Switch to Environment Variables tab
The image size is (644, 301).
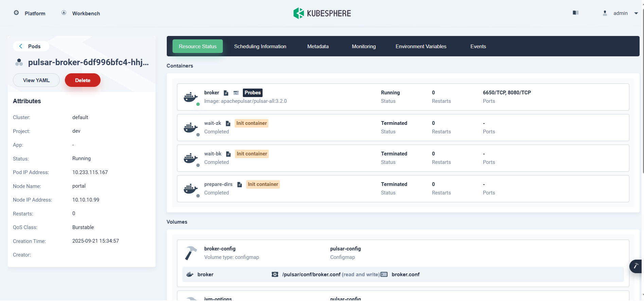pos(421,46)
